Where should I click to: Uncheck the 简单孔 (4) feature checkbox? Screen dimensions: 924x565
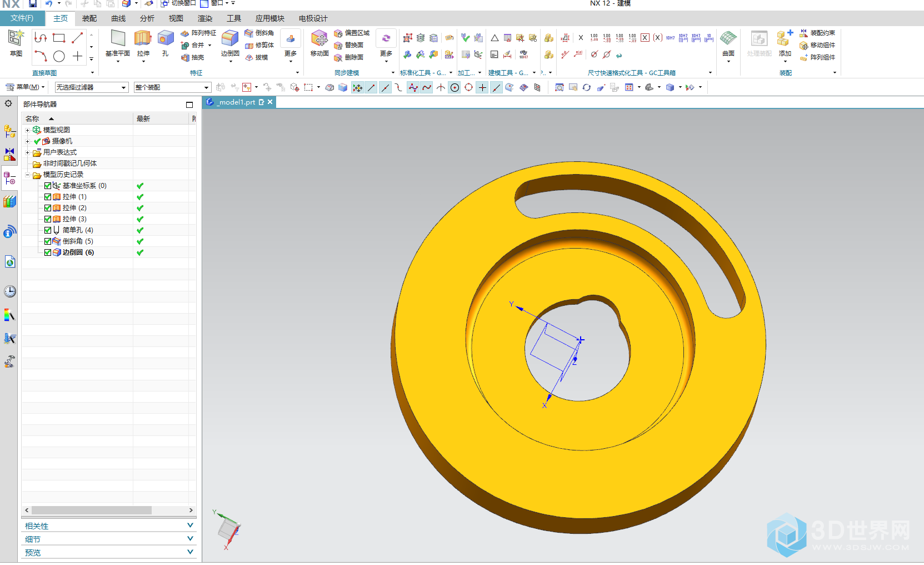point(48,230)
